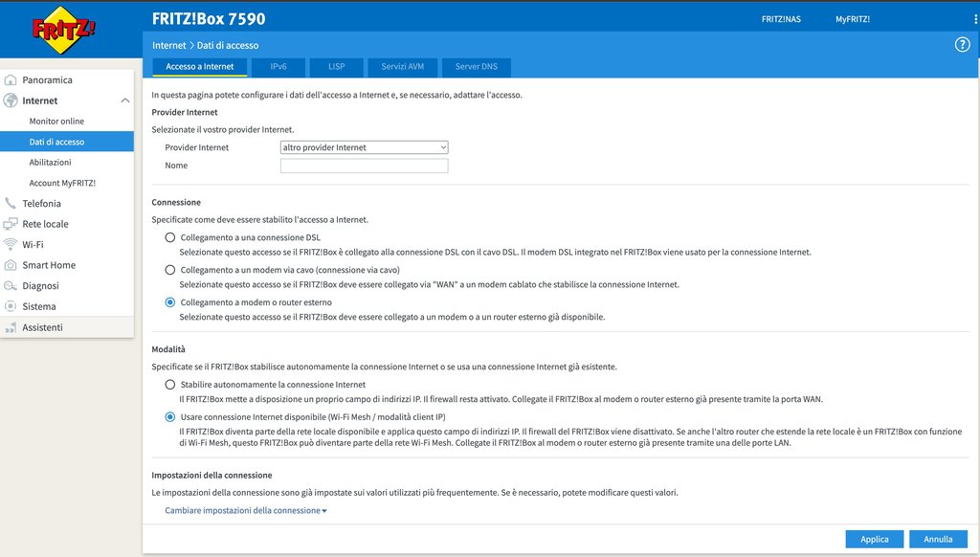
Task: Click the Panoramica house icon
Action: click(x=11, y=80)
